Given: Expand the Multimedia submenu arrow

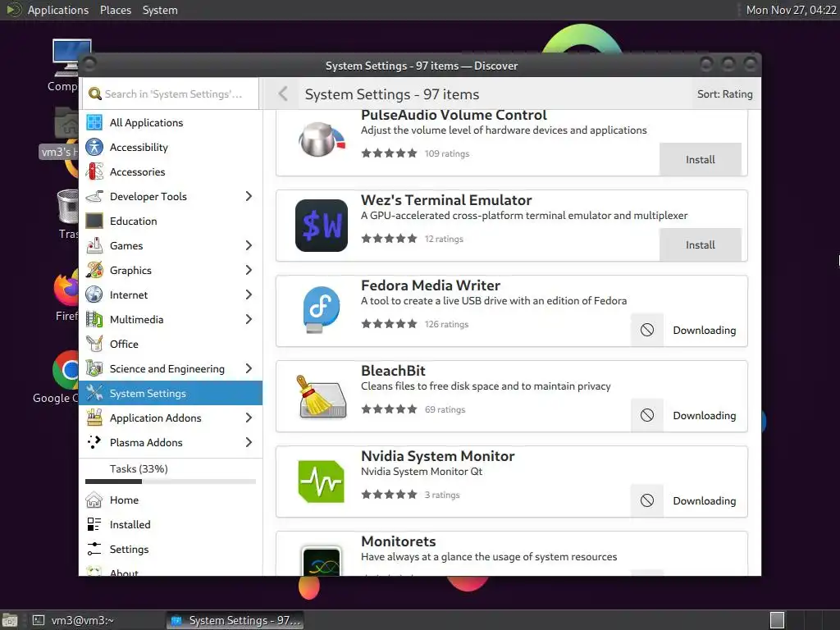Looking at the screenshot, I should [249, 320].
